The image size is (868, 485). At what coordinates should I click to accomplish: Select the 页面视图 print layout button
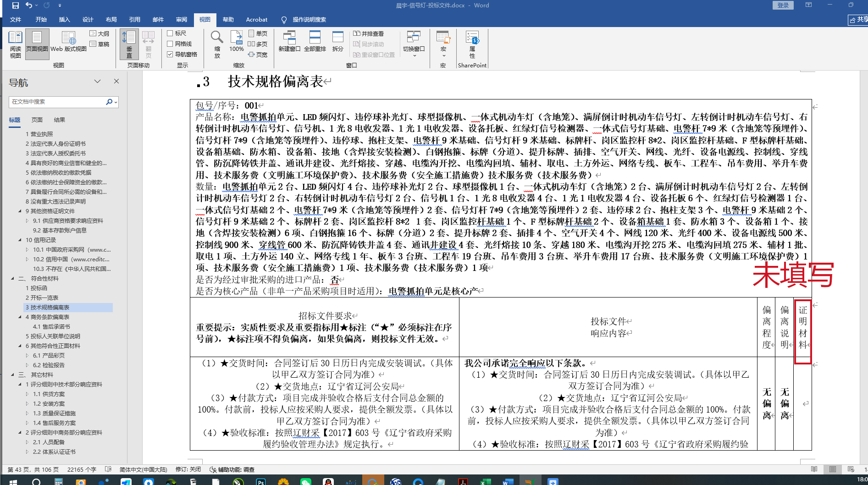click(x=37, y=45)
